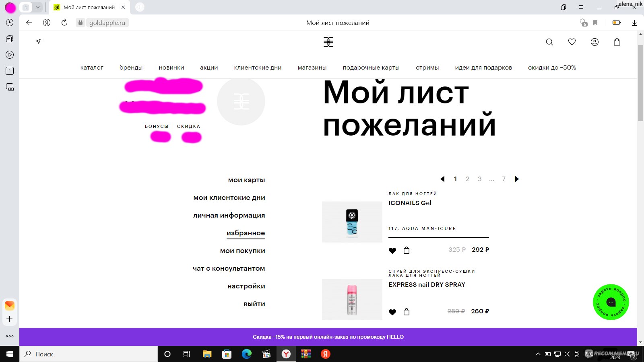644x362 pixels.
Task: Click the Gold Apple logo in header
Action: (x=328, y=42)
